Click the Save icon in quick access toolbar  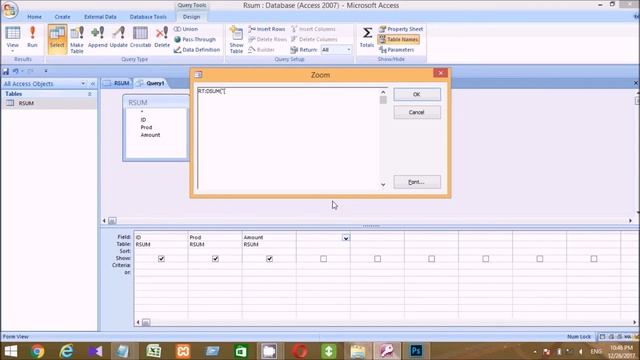point(6,71)
